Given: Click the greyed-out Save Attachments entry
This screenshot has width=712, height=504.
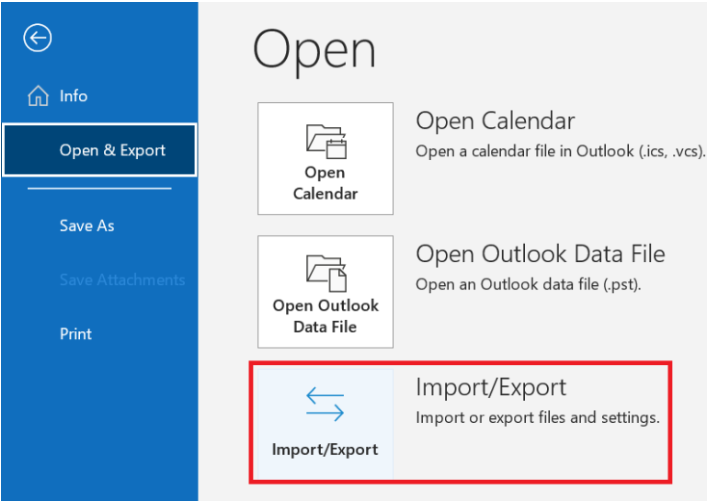Looking at the screenshot, I should (x=122, y=280).
